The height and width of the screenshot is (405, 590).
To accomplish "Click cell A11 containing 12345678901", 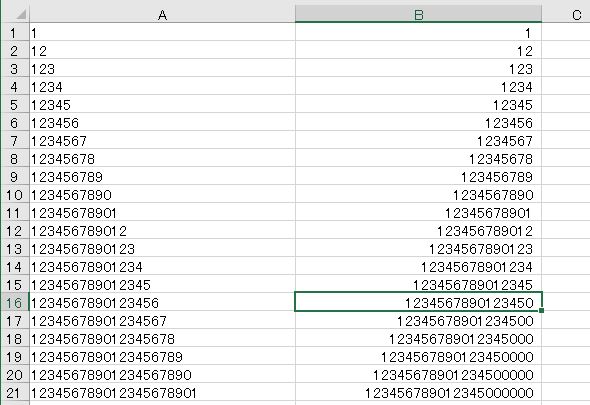I will (162, 213).
